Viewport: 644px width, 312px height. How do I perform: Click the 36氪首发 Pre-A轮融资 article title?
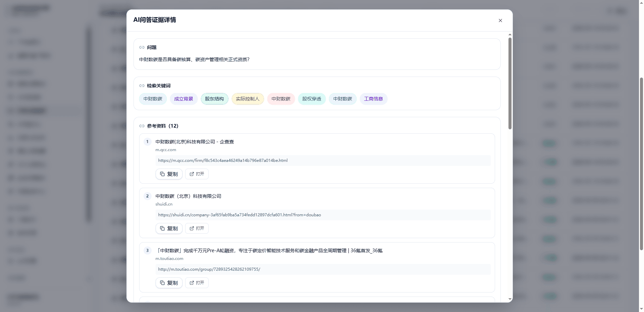269,251
